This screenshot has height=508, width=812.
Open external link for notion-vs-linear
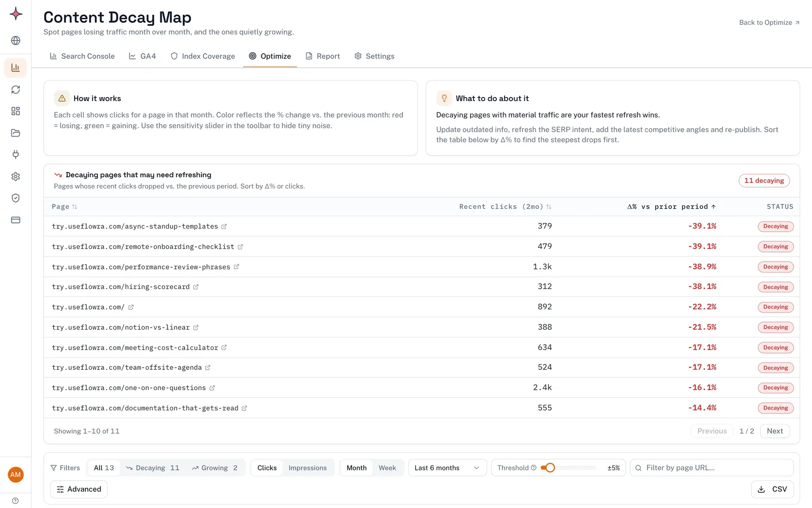click(195, 328)
